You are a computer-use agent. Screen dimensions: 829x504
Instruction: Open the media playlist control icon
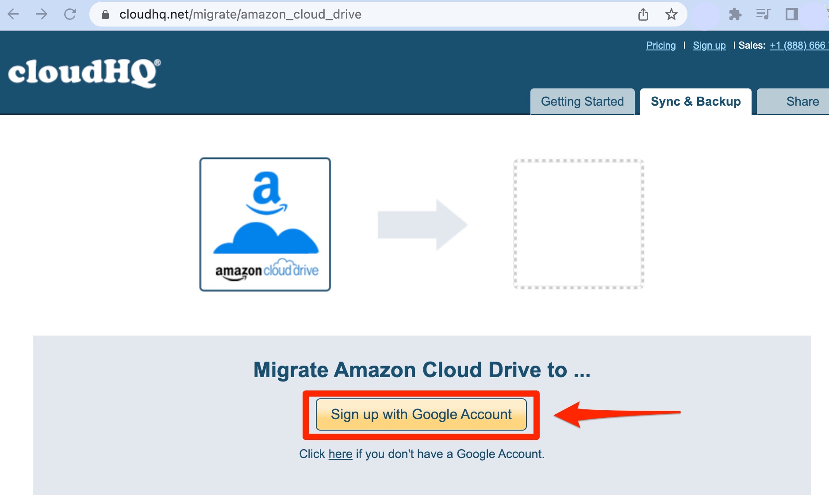point(764,14)
